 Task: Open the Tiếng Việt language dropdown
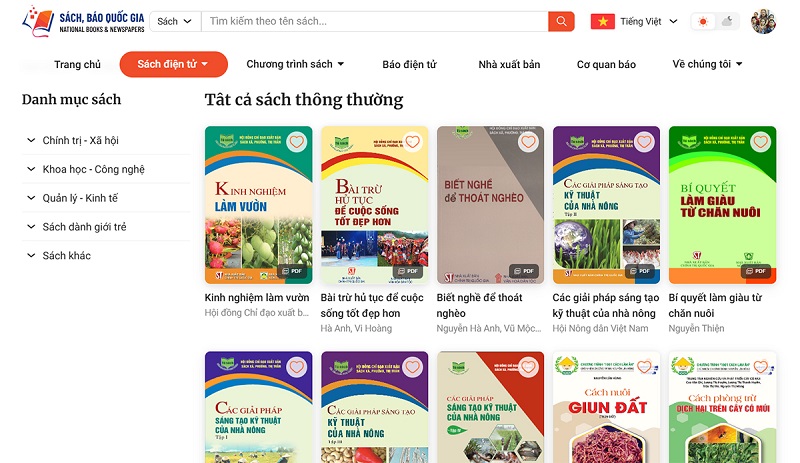pyautogui.click(x=649, y=21)
